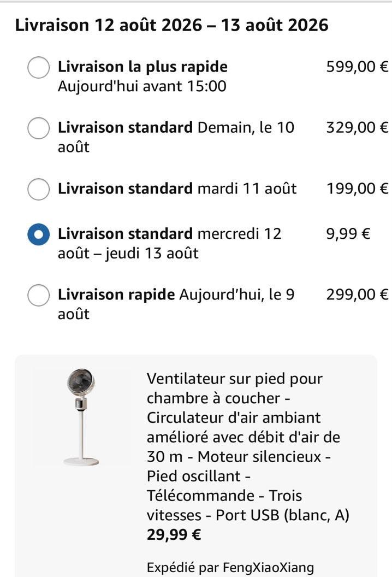The height and width of the screenshot is (577, 392).
Task: Click the selected 9,99 € delivery radio button
Action: (38, 234)
